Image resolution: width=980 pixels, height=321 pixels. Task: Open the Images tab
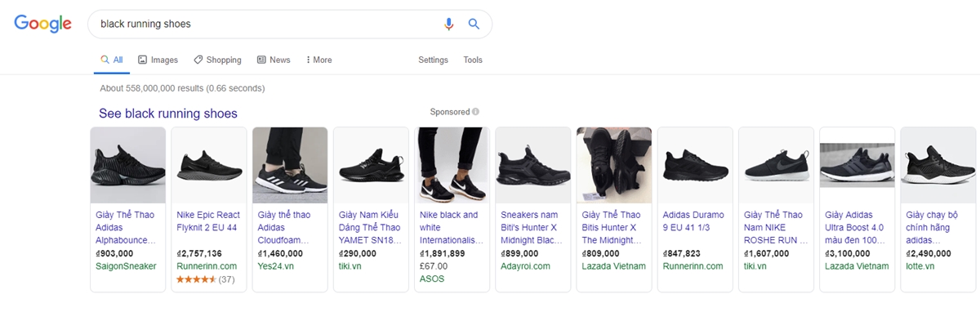click(x=158, y=60)
